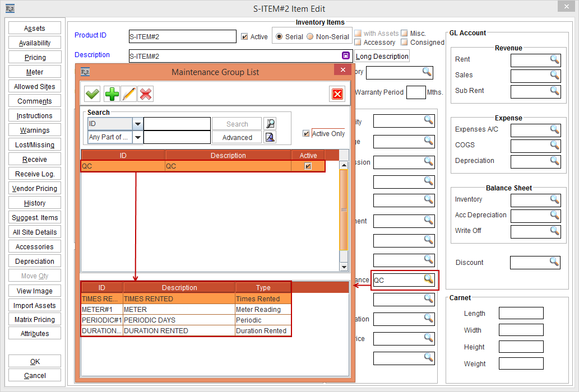This screenshot has height=392, width=579.
Task: Open the Pricing side menu item
Action: point(35,58)
